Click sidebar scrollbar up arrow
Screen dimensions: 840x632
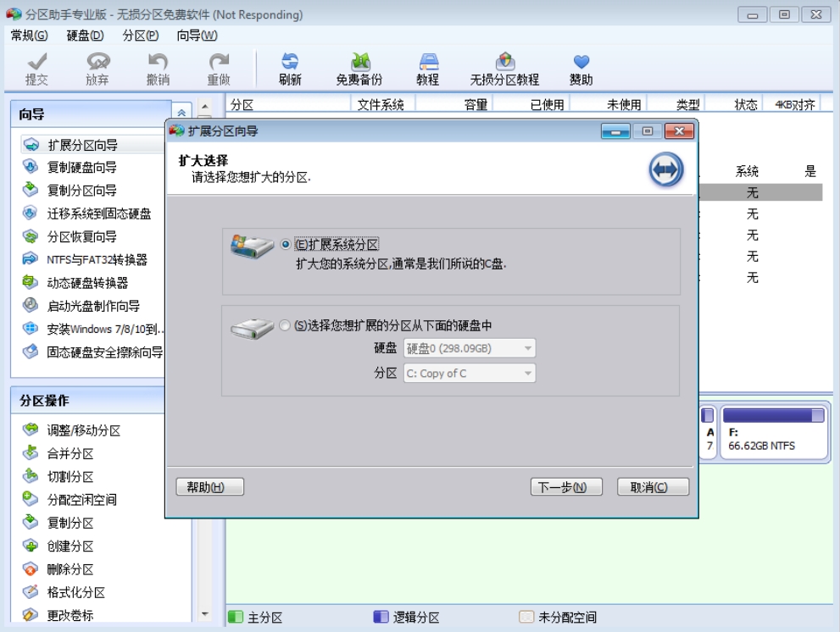(204, 106)
